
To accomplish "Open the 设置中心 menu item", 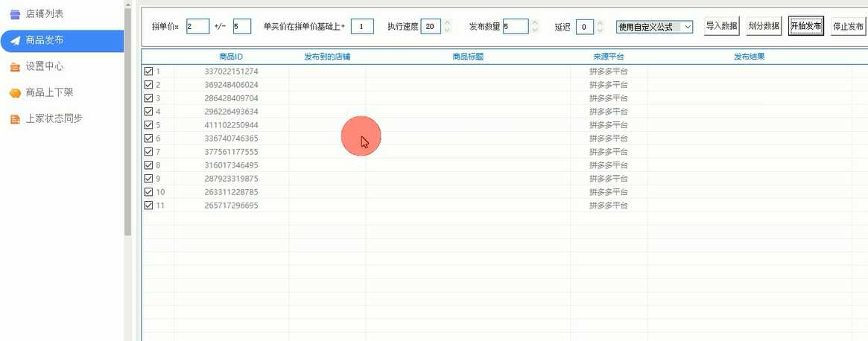I will coord(45,67).
